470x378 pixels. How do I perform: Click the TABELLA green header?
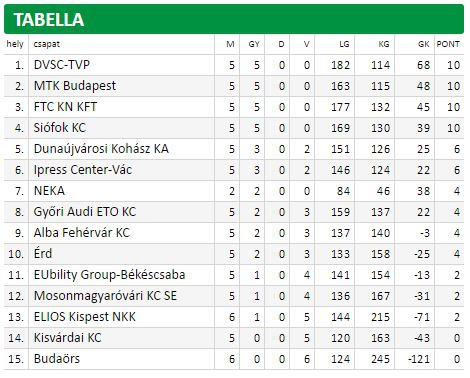[234, 19]
